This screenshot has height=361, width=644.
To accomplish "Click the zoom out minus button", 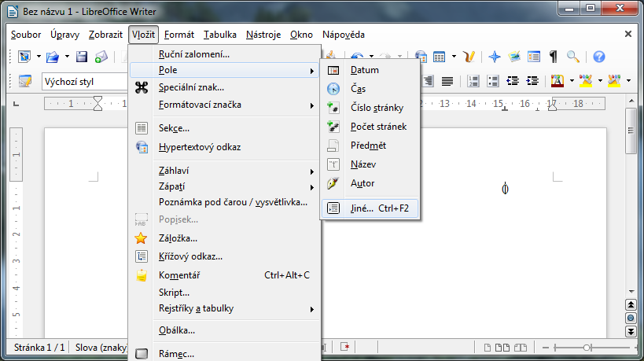I will pyautogui.click(x=546, y=348).
